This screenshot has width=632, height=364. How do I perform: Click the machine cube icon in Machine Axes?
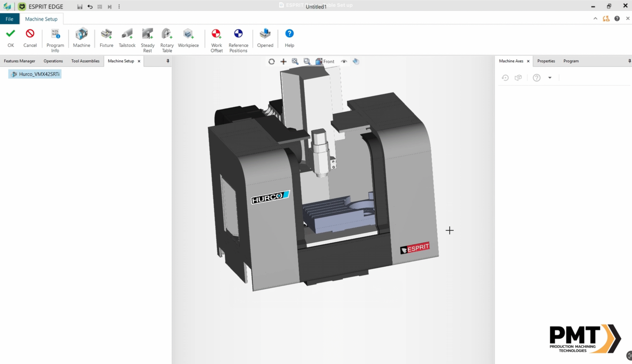pos(518,78)
